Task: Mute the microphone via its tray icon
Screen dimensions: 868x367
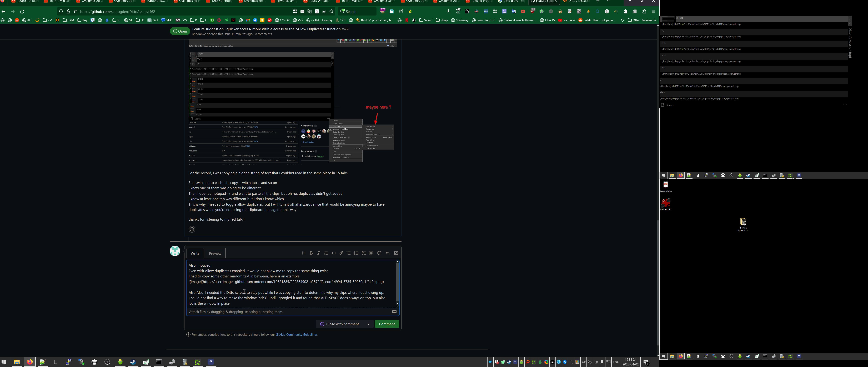Action: (602, 362)
